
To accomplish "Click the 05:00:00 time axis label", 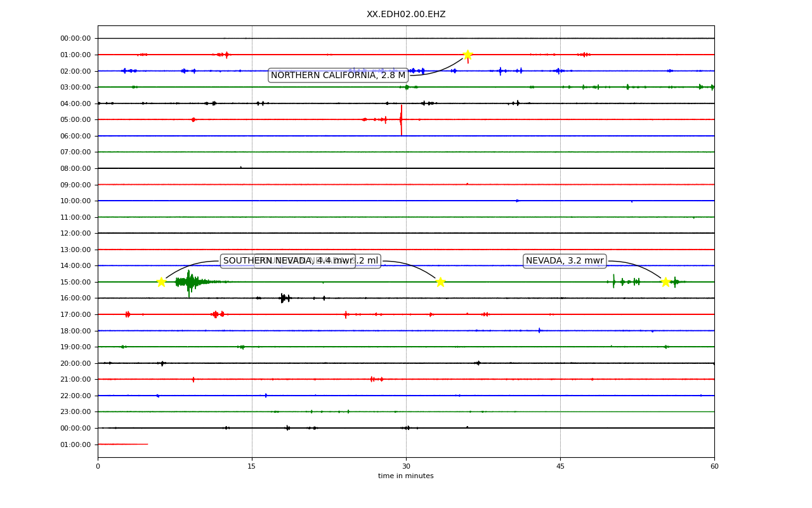I will coord(75,119).
